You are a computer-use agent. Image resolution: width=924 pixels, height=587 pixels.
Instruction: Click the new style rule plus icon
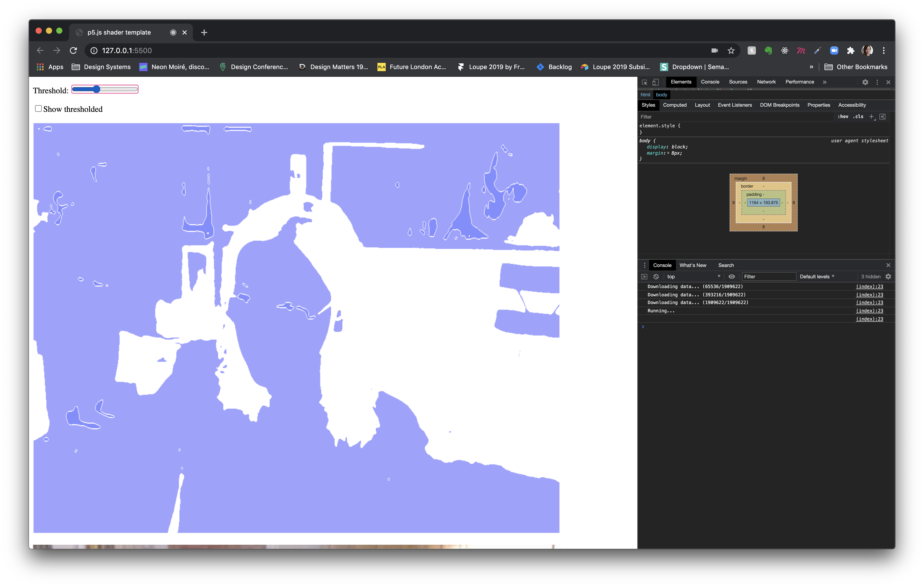(x=871, y=116)
